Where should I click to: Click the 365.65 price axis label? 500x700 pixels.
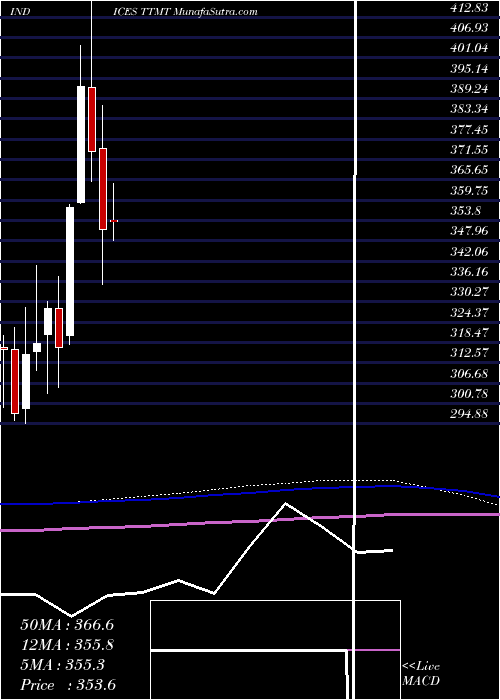468,170
